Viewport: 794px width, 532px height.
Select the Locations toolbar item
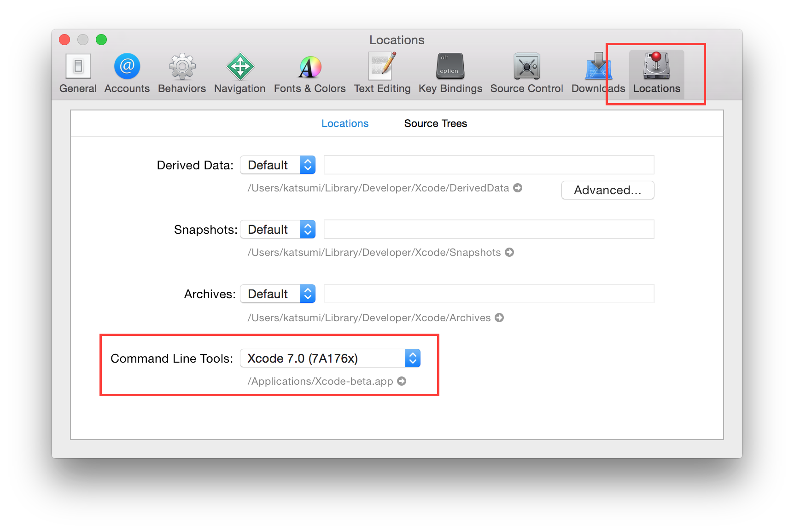point(657,74)
